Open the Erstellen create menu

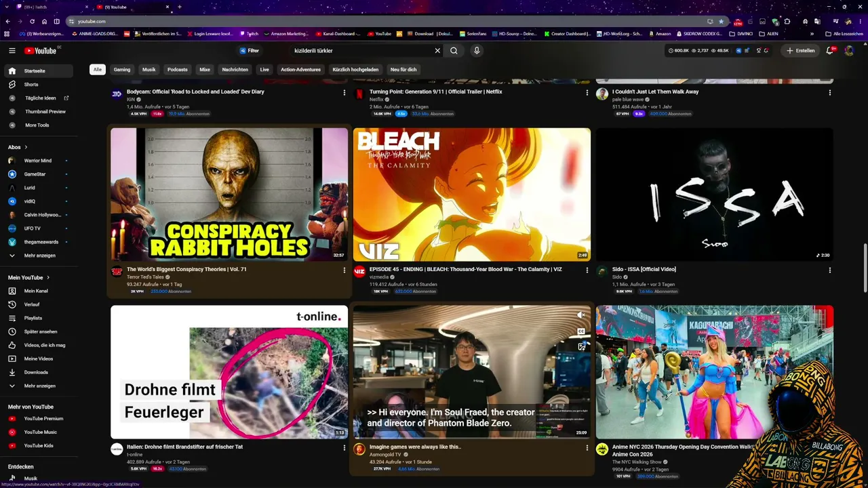800,51
